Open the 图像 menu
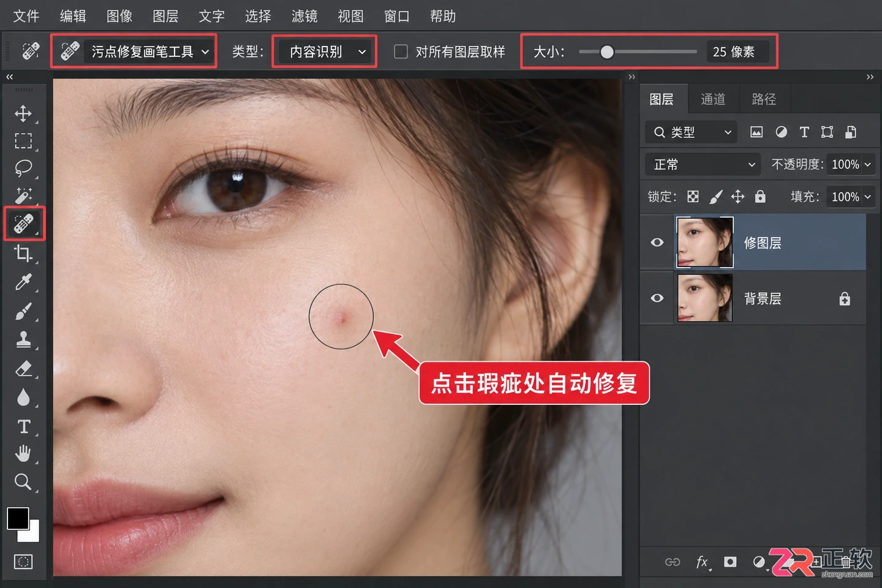This screenshot has width=882, height=588. coord(119,16)
